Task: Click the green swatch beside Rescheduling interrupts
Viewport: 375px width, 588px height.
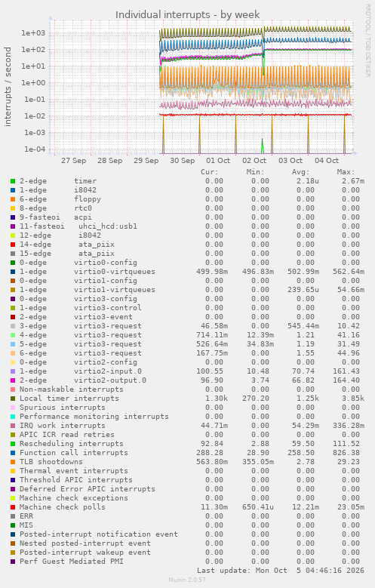Action: click(x=13, y=444)
